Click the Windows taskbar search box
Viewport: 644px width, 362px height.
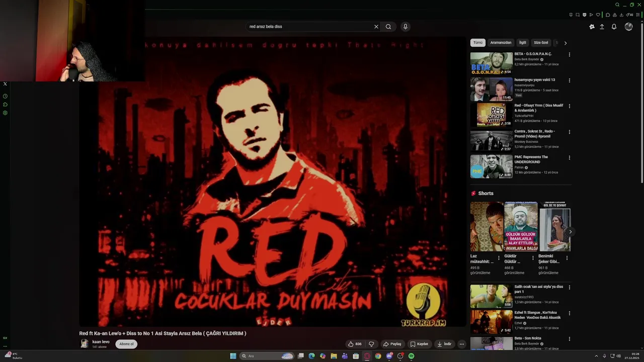click(267, 356)
